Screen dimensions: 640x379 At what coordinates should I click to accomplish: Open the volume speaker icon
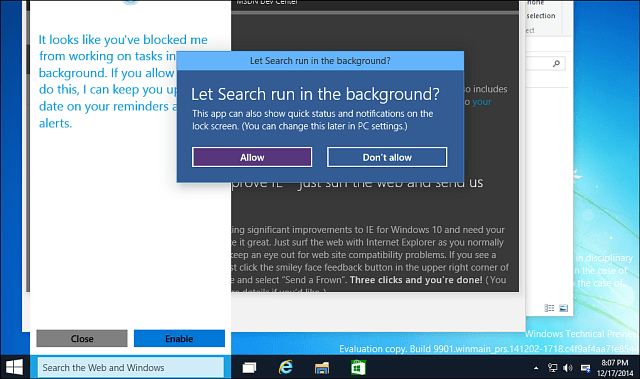tap(568, 368)
